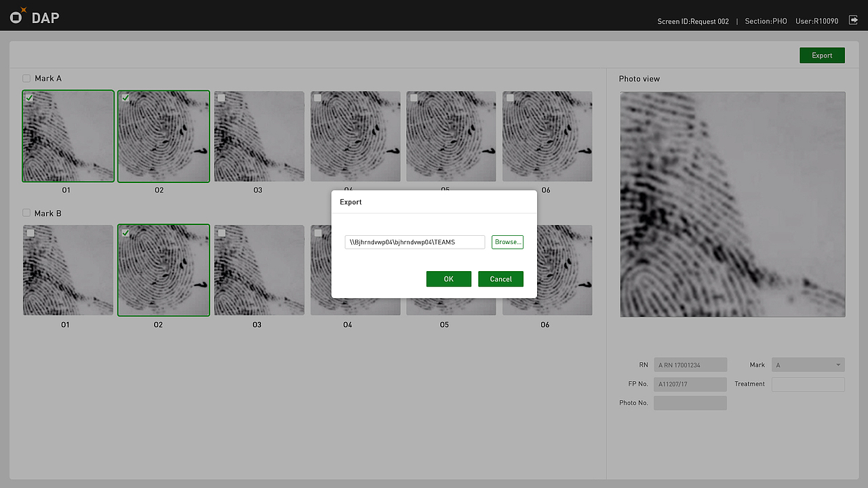Click the Browse button
868x488 pixels.
coord(507,242)
